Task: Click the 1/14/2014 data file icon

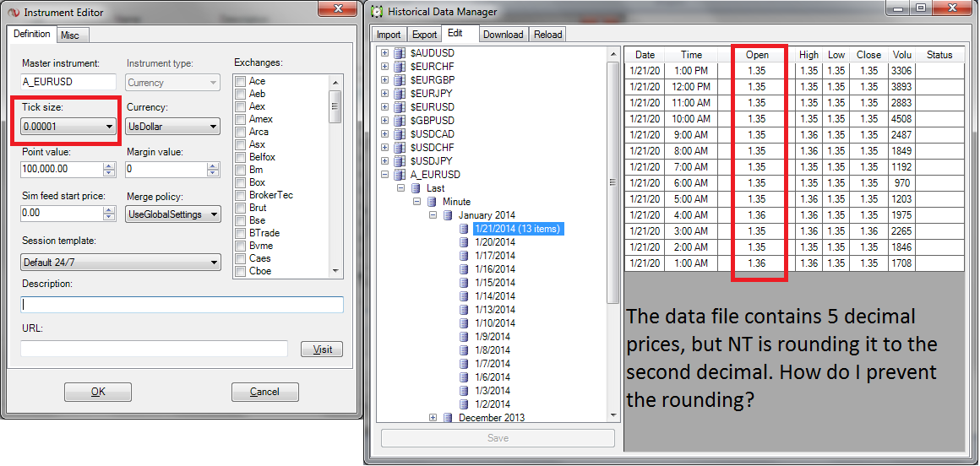Action: tap(464, 296)
